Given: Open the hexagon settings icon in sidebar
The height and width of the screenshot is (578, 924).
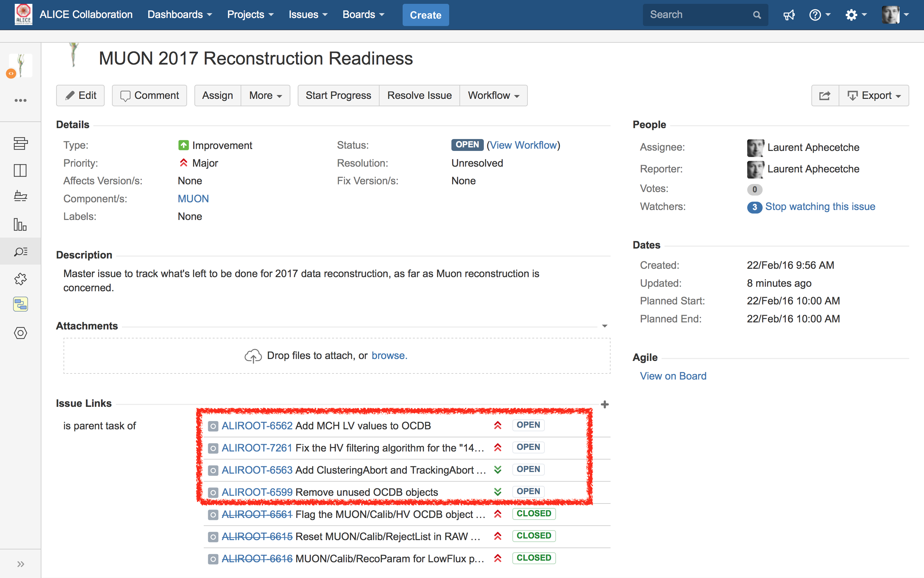Looking at the screenshot, I should coord(20,333).
